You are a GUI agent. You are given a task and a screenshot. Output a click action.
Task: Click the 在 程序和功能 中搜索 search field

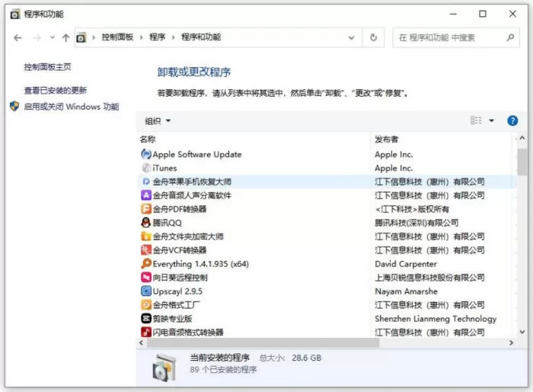455,37
